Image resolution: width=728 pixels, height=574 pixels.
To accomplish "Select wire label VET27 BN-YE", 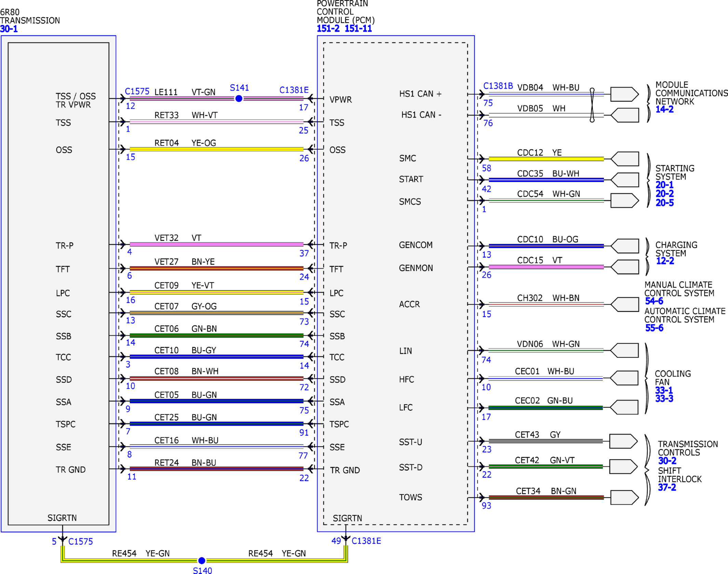I will click(x=185, y=262).
